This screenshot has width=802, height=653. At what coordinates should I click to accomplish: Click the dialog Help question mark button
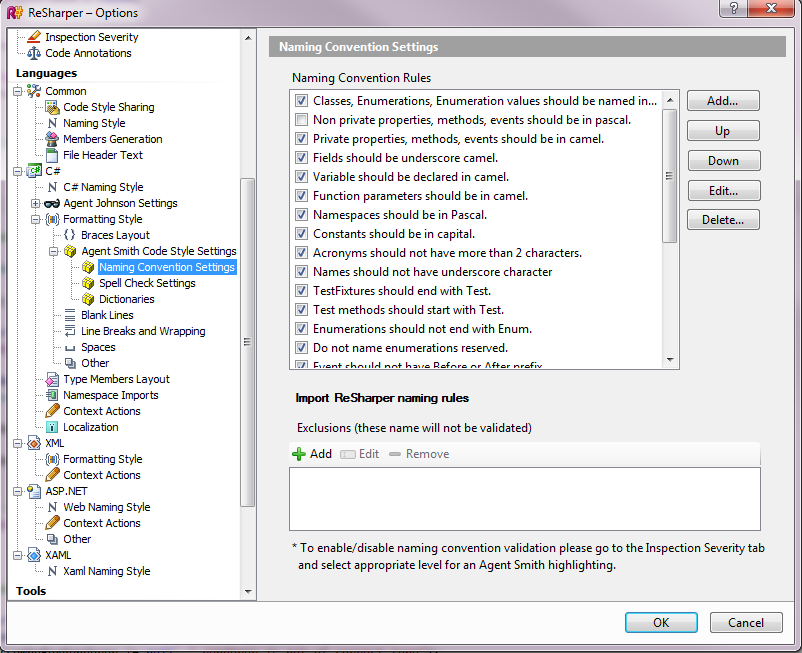pos(733,8)
